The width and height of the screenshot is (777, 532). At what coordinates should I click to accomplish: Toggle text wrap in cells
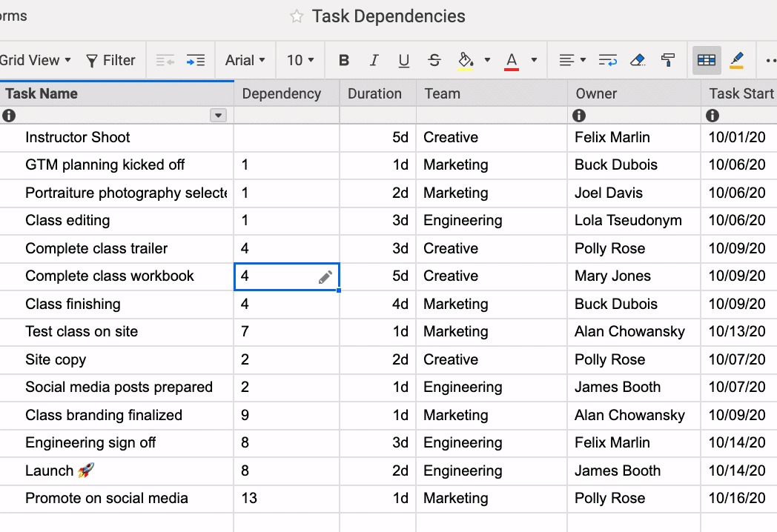(x=607, y=61)
